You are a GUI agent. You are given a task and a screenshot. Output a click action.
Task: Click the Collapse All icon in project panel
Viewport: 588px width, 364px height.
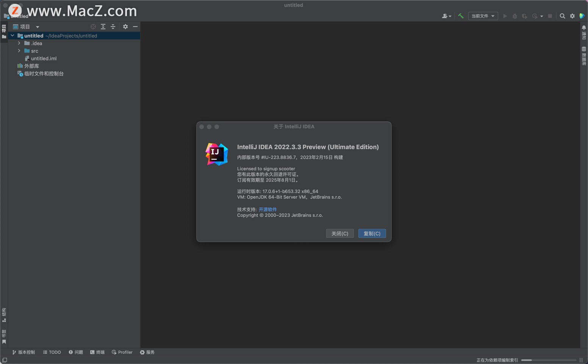pos(113,26)
